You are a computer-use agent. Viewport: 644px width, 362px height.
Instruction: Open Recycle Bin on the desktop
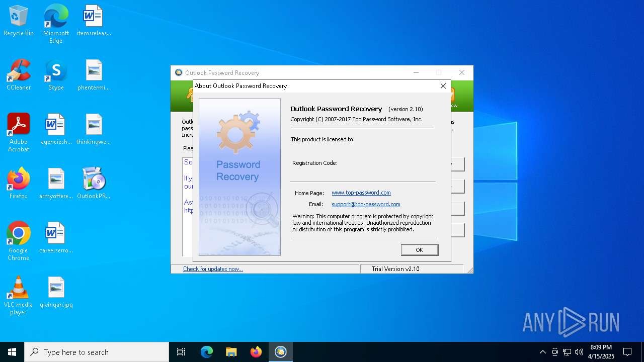coord(19,21)
